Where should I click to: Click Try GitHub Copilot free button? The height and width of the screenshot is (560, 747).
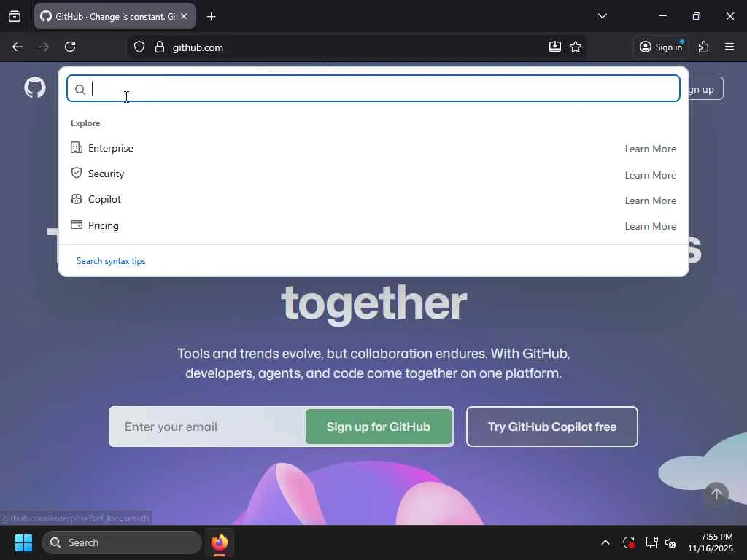[x=551, y=427]
